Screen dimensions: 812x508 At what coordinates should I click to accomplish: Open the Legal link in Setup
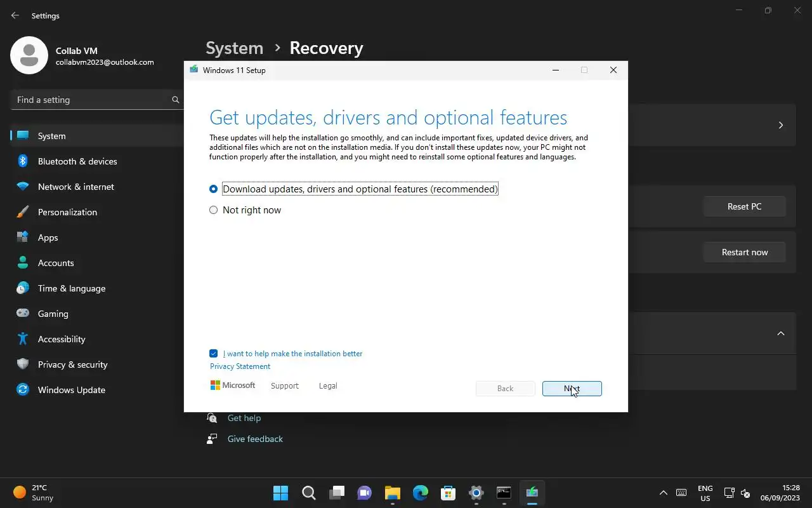point(328,386)
